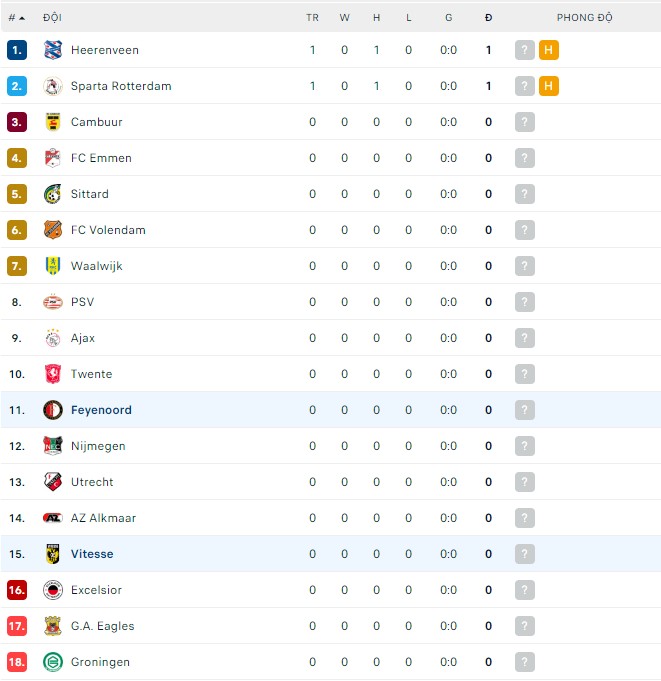661x681 pixels.
Task: Sort by the Đ points column header
Action: coord(488,18)
